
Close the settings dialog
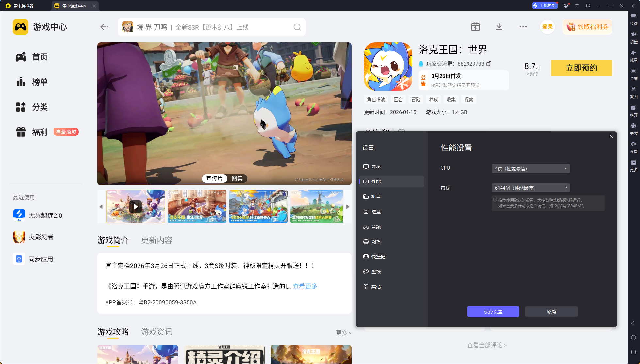[x=611, y=137]
